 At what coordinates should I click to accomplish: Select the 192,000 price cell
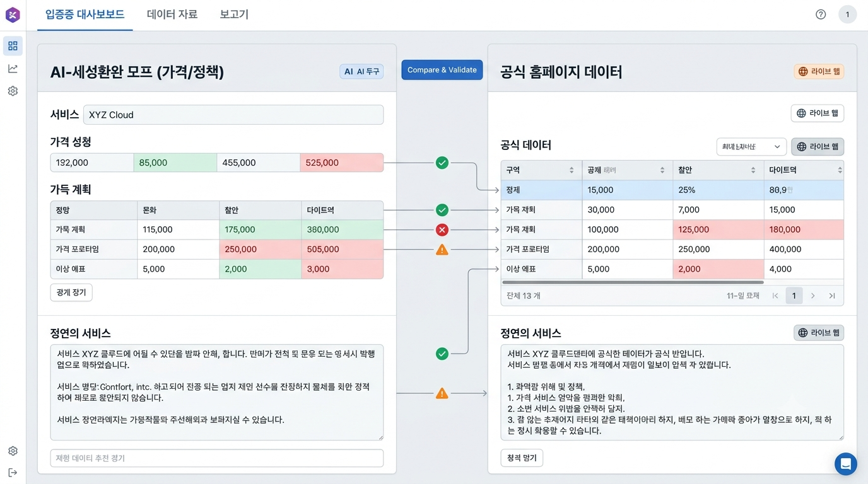(92, 163)
